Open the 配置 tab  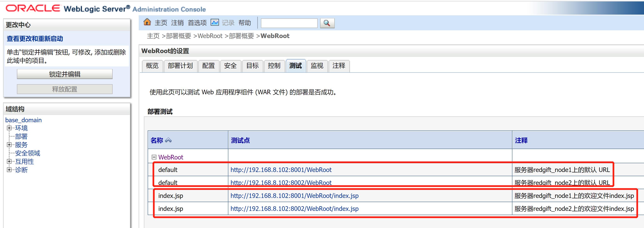(x=209, y=66)
